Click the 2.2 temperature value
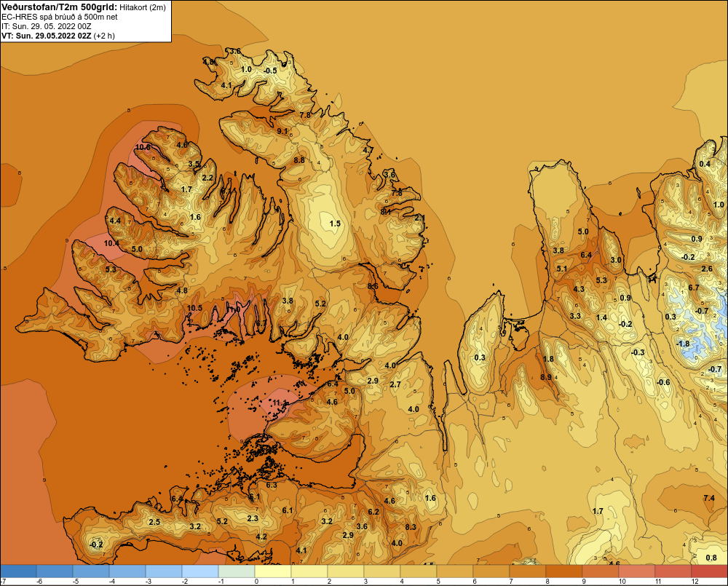728x586 pixels. pyautogui.click(x=207, y=178)
